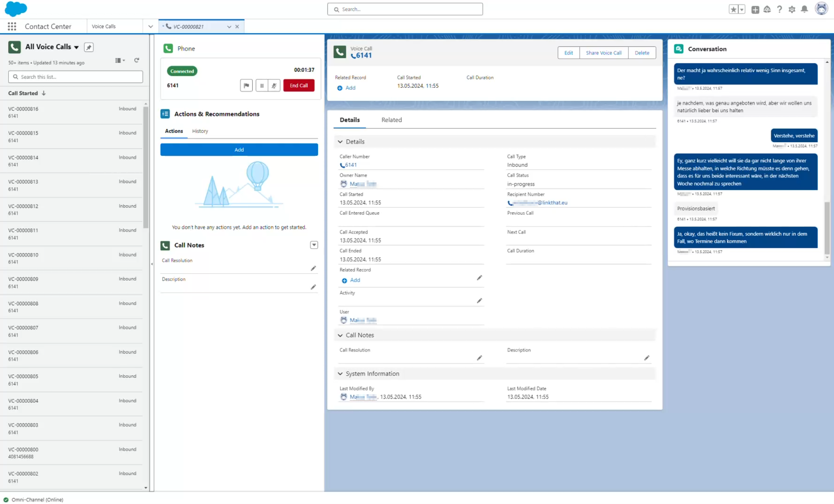Screen dimensions: 834x504
Task: Click the Conversation panel icon
Action: pos(679,49)
